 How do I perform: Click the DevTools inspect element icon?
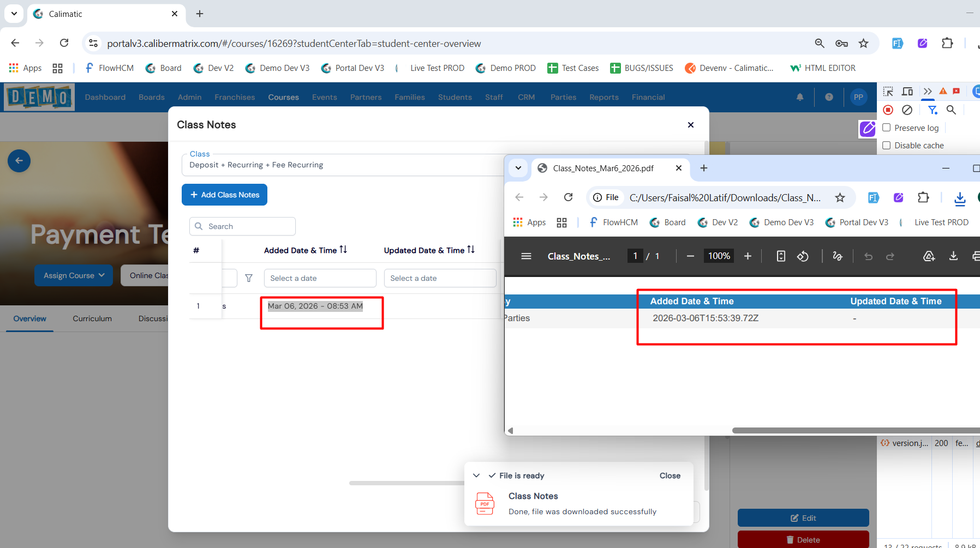[x=888, y=92]
